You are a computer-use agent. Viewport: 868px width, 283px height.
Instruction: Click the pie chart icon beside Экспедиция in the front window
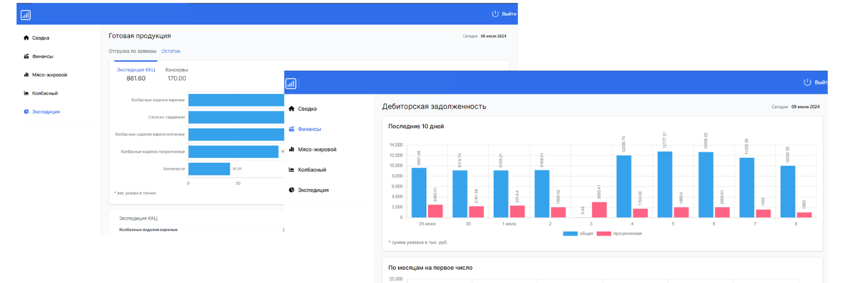tap(292, 190)
